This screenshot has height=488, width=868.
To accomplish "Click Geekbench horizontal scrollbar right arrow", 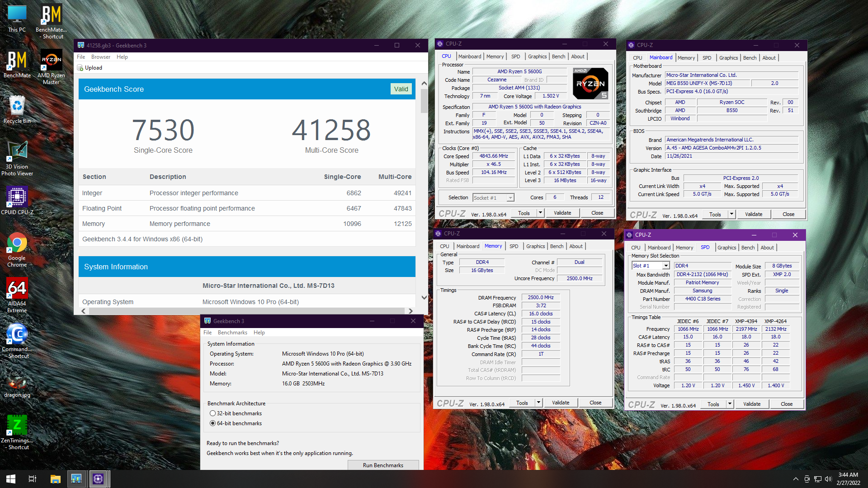I will (x=410, y=311).
